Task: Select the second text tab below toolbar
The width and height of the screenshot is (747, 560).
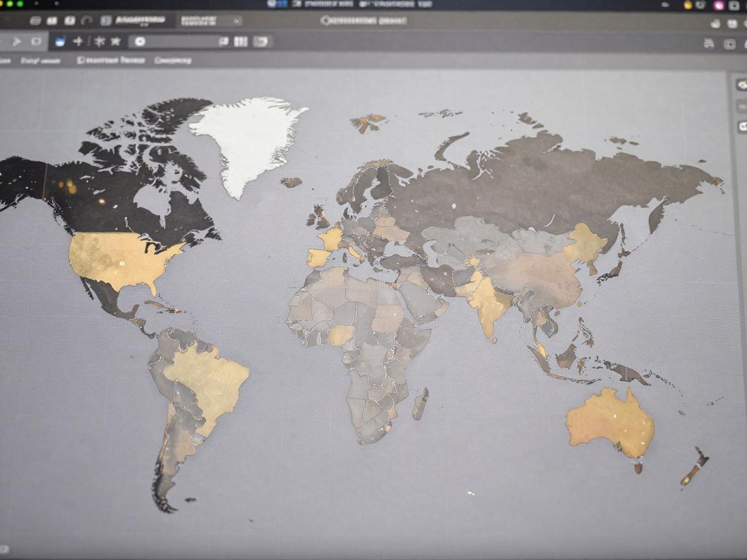Action: tap(40, 60)
